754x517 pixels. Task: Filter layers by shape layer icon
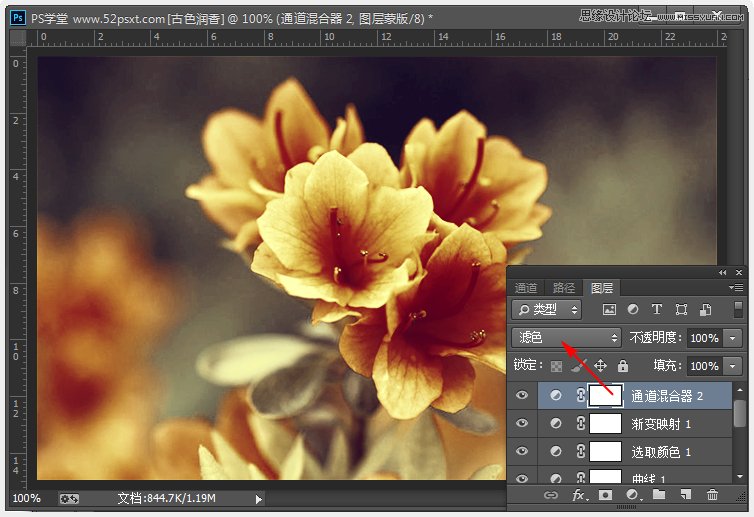[x=681, y=310]
